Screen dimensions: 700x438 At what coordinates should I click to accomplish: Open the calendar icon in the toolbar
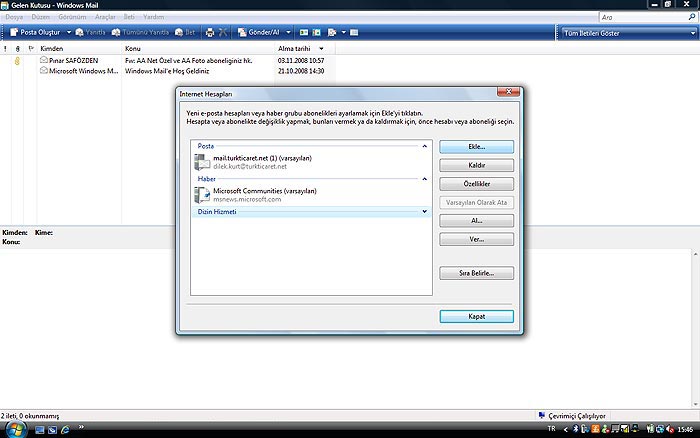click(x=317, y=32)
